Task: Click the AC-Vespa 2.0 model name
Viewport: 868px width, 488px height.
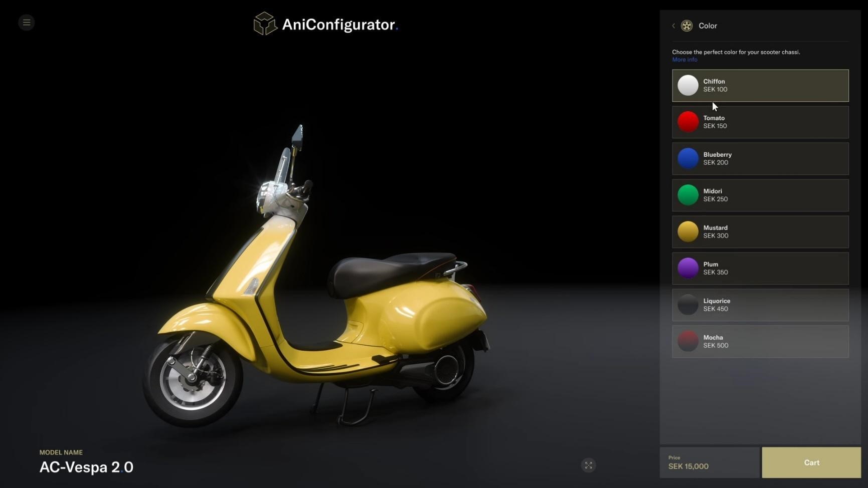Action: pos(86,467)
